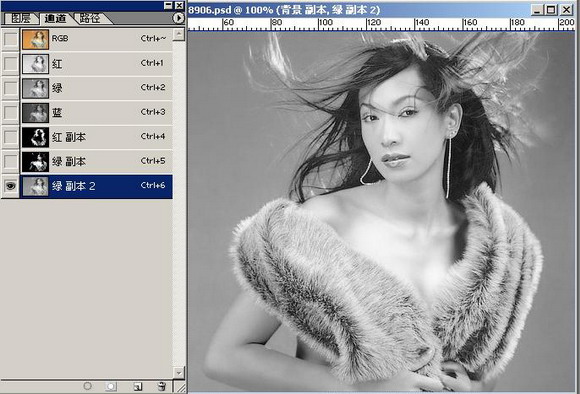Show the 绿 副本 channel visibility box
580x394 pixels.
pos(10,161)
